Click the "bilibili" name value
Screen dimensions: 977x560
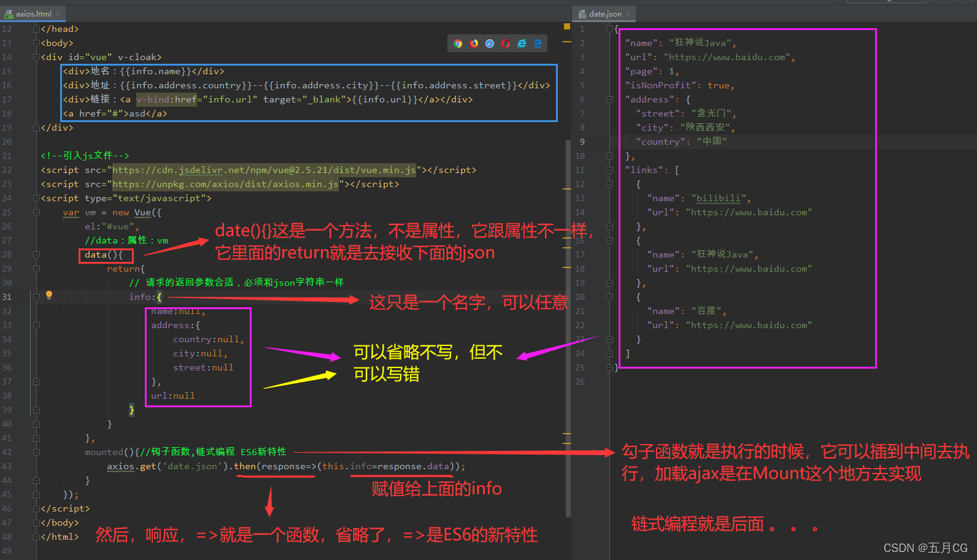click(x=718, y=198)
